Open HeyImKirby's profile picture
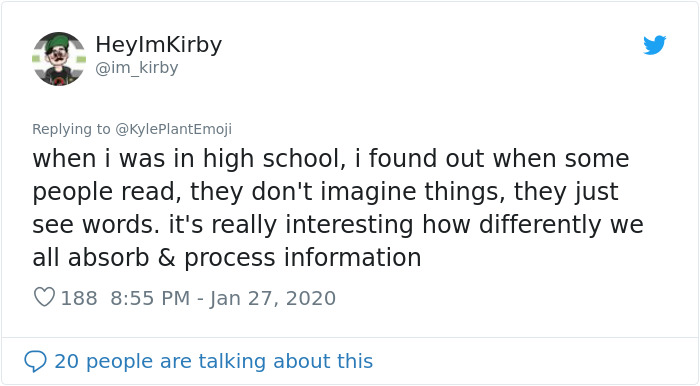Screen dimensions: 700x386 click(x=59, y=58)
